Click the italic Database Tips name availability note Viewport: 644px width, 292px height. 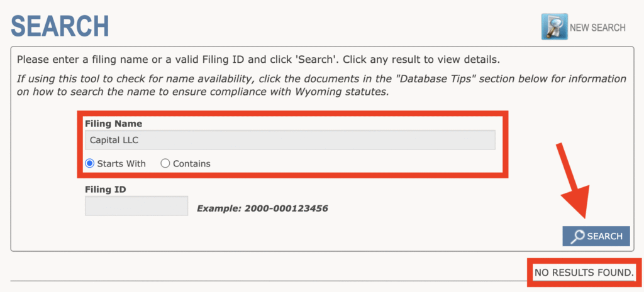[x=321, y=85]
